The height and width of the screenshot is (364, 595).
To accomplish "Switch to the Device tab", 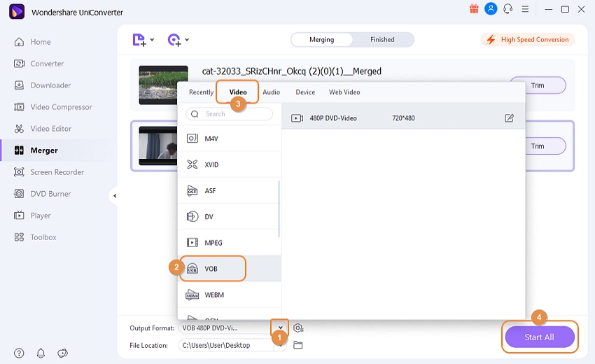I will click(x=305, y=92).
